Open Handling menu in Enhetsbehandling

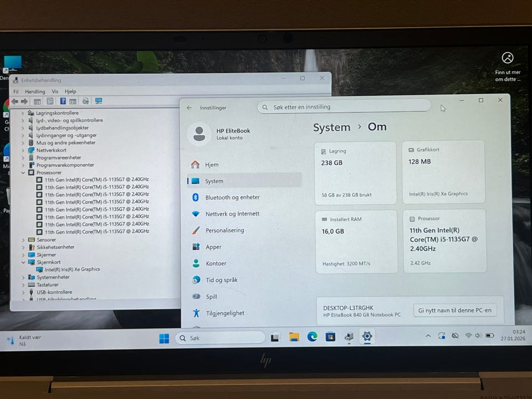pos(35,91)
